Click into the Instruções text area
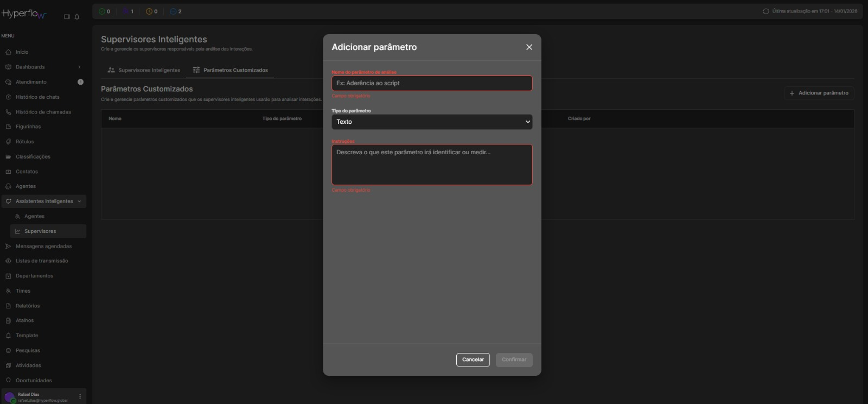Viewport: 868px width, 404px height. tap(432, 165)
